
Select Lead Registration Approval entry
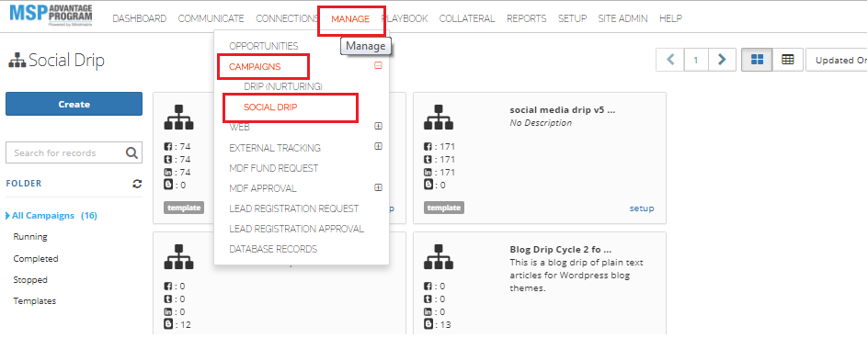(297, 229)
